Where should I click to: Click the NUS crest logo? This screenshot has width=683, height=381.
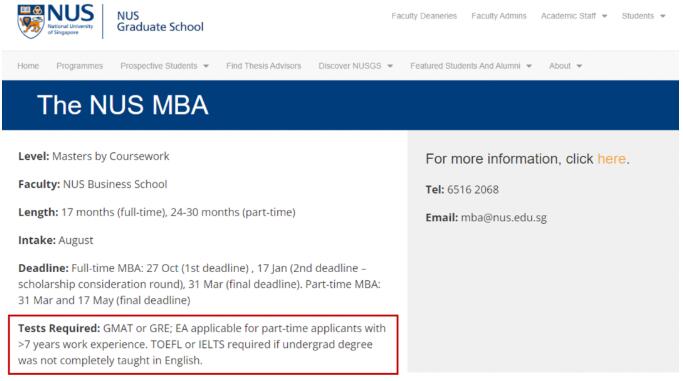point(31,21)
